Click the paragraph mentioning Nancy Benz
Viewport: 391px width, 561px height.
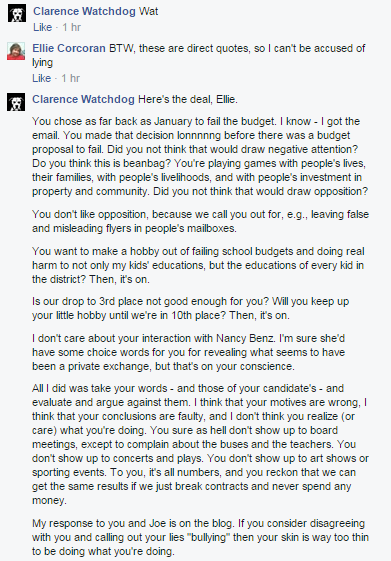pos(189,352)
